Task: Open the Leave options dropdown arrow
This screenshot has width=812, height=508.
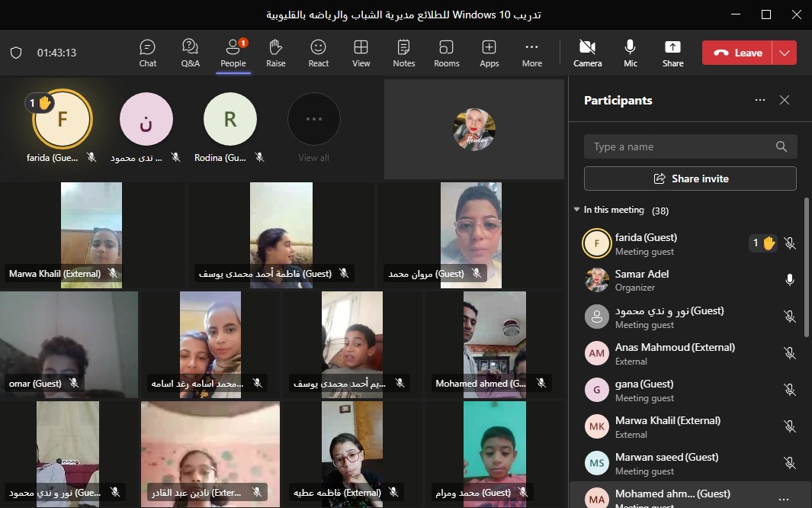Action: [x=785, y=53]
